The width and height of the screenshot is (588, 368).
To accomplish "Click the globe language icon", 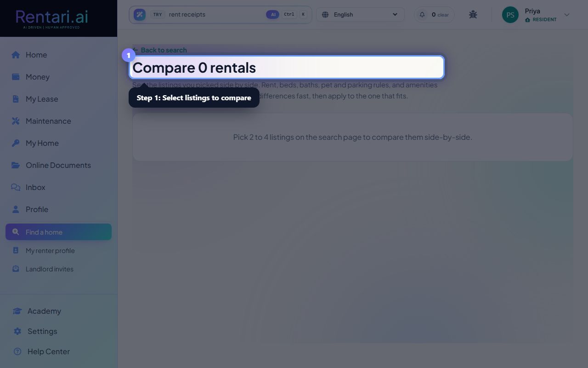I will click(x=325, y=14).
